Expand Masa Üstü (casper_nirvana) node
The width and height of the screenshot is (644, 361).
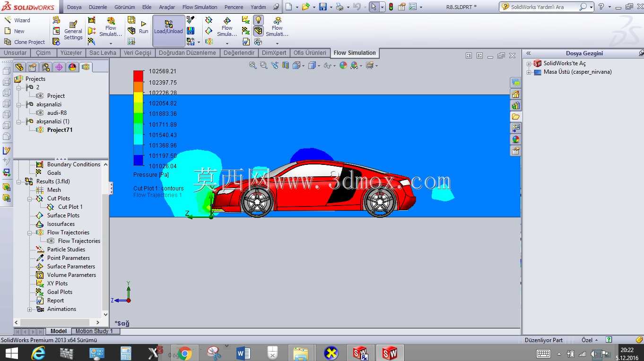[529, 72]
